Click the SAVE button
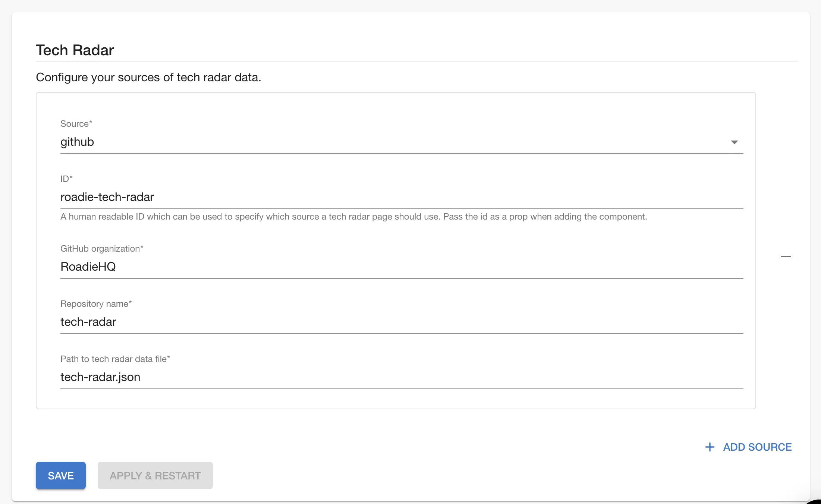Image resolution: width=821 pixels, height=504 pixels. coord(60,476)
